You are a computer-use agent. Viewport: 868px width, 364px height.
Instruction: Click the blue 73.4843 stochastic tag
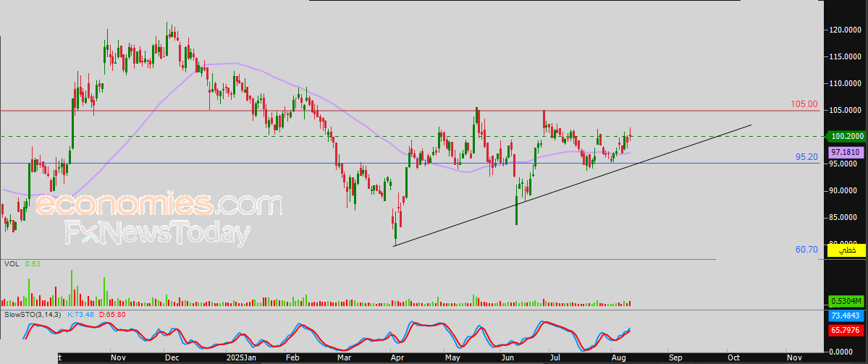click(x=846, y=316)
